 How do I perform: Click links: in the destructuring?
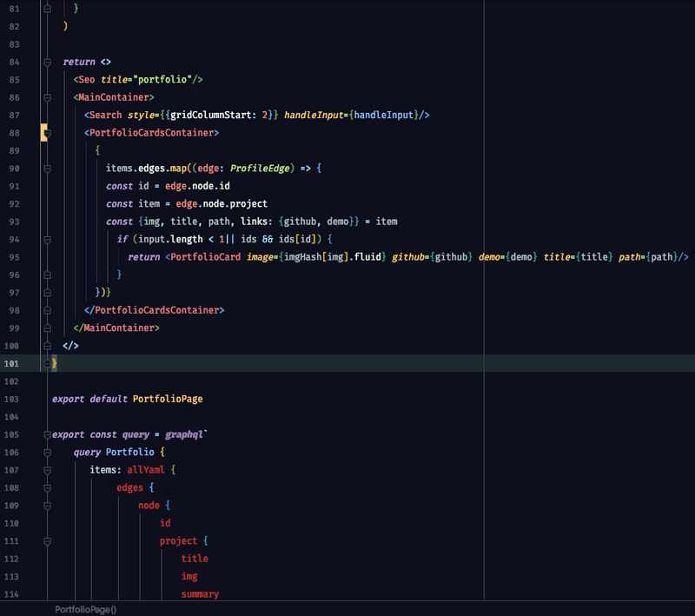click(x=256, y=222)
